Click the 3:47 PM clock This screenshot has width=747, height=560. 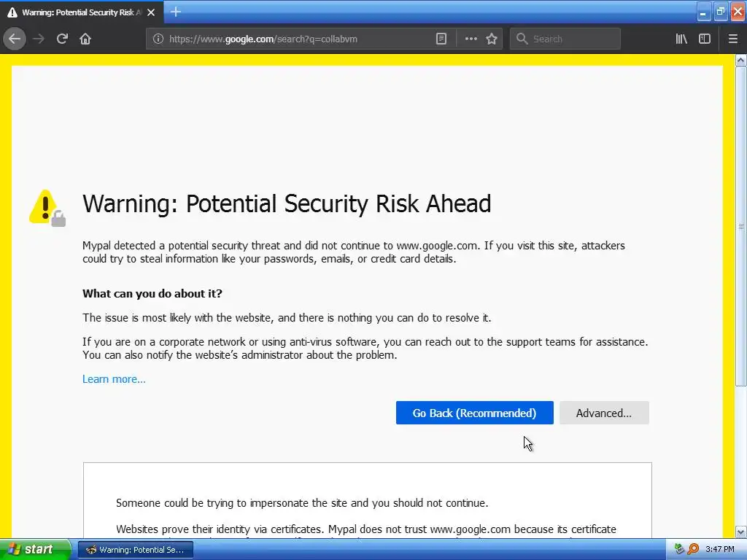(x=720, y=550)
